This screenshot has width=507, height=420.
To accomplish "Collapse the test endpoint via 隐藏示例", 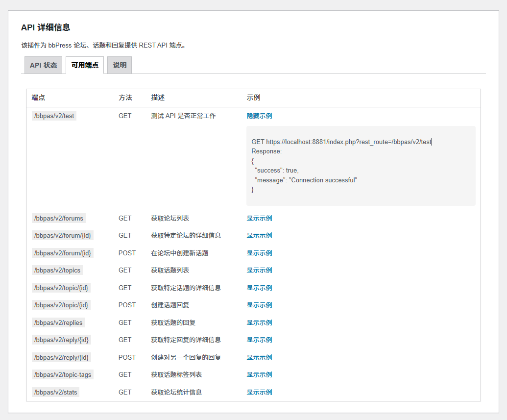I will [x=259, y=116].
